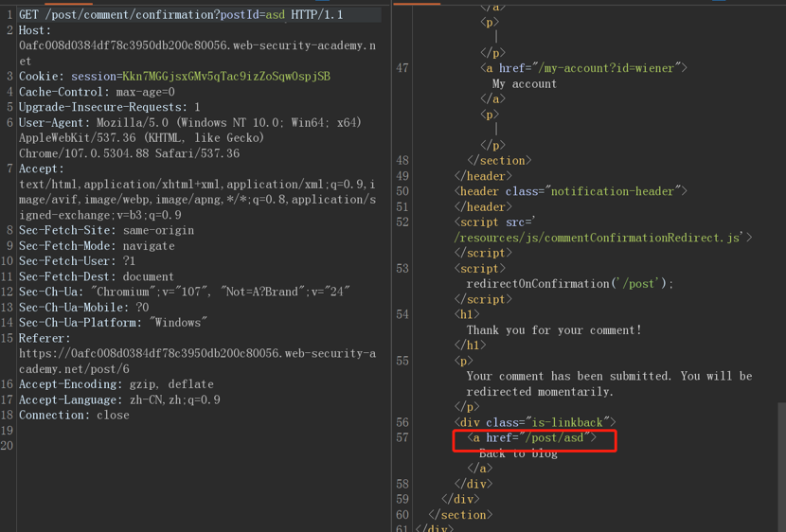Click the Sec-Fetch-Site: same-origin header

click(x=106, y=230)
